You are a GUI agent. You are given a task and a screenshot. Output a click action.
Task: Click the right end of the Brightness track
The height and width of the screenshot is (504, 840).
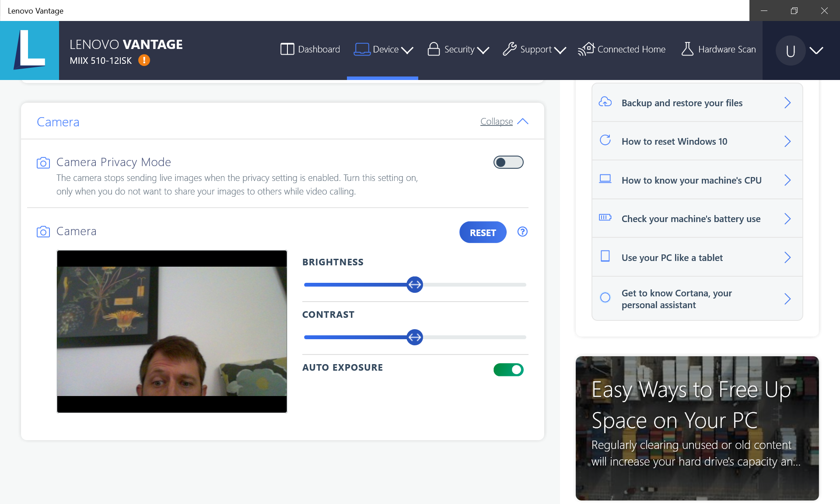[x=524, y=285]
